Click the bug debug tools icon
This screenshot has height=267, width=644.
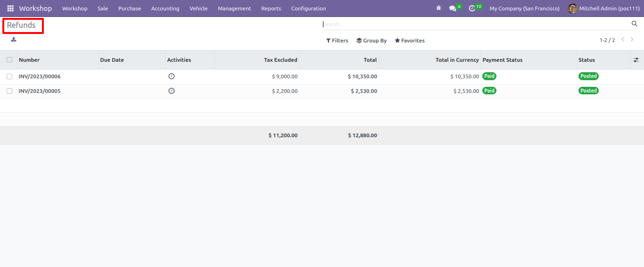point(439,8)
